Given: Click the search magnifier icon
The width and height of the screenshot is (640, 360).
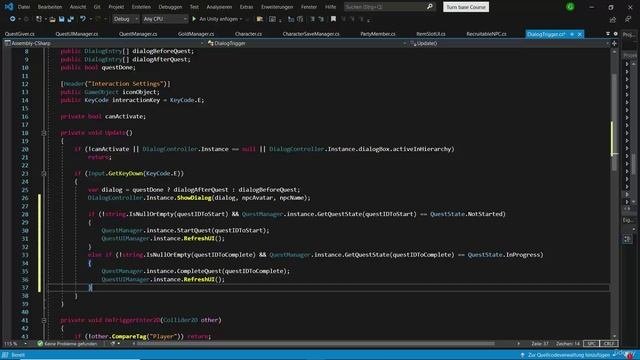Looking at the screenshot, I should (x=429, y=7).
